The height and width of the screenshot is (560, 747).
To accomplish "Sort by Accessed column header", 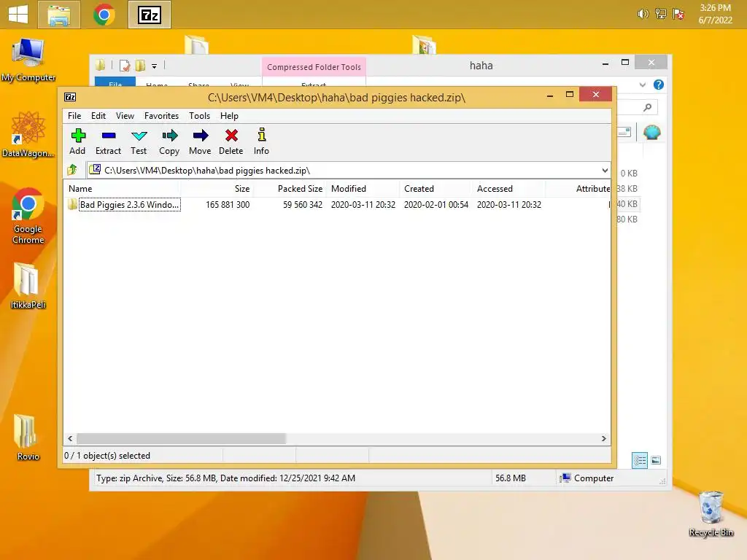I will 508,189.
